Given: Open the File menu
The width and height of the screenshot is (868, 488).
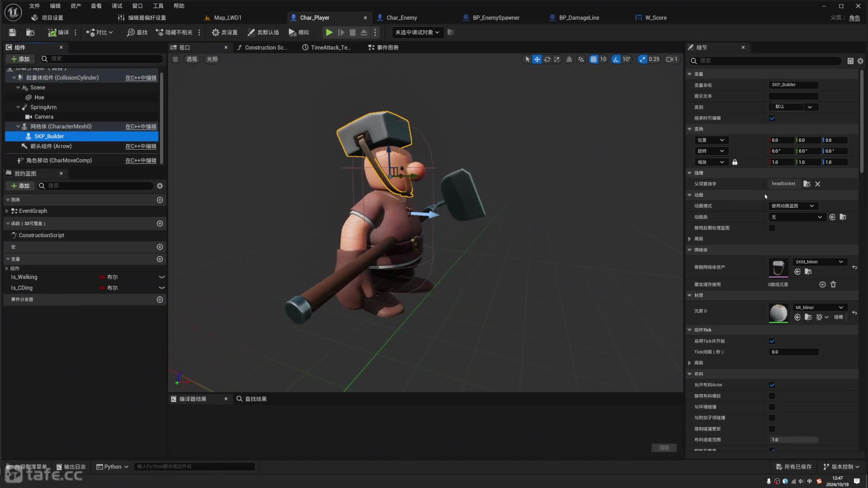Looking at the screenshot, I should coord(34,6).
